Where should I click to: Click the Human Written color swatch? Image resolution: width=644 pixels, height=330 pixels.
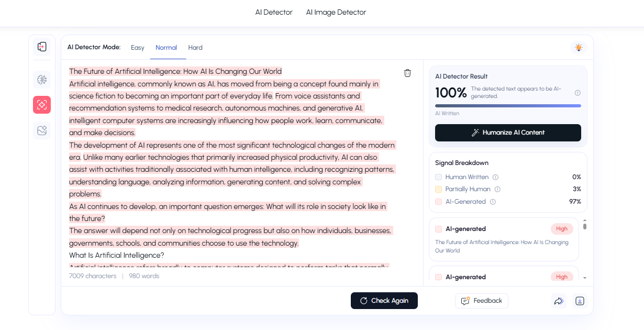click(438, 177)
